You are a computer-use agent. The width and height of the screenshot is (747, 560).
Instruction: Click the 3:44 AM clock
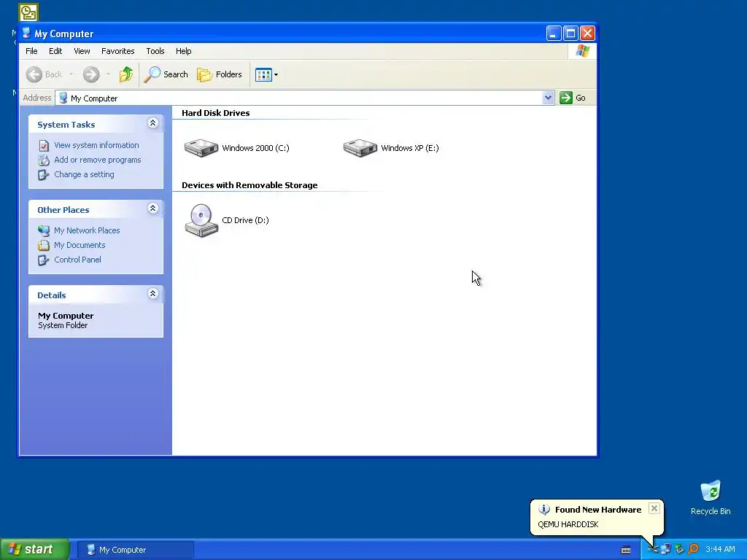point(720,550)
